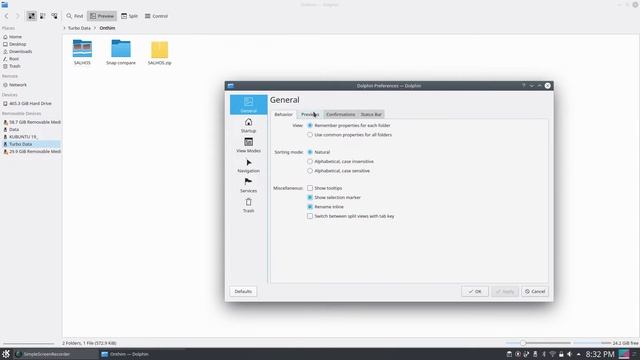The image size is (640, 360).
Task: Open the volume icon in the system tray
Action: tap(569, 354)
